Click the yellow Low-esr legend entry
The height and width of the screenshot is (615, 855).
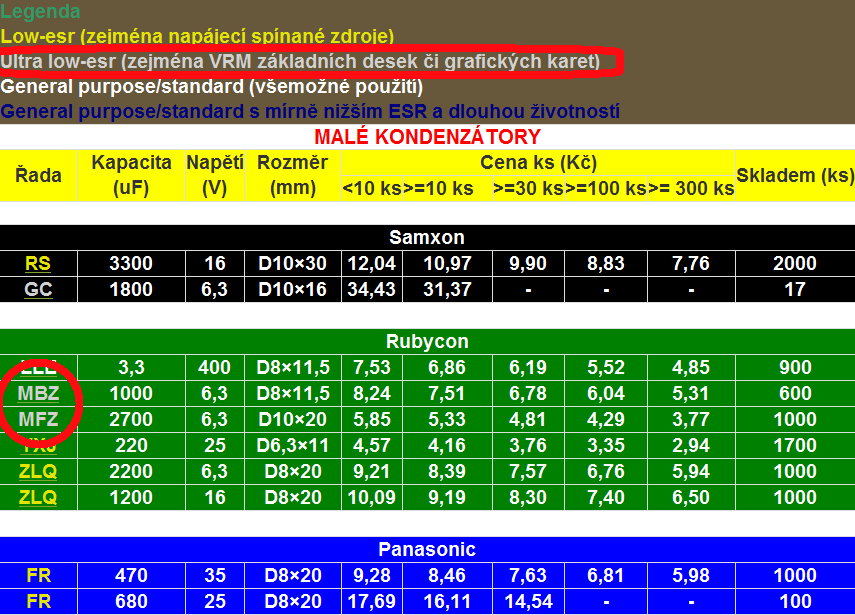pos(197,37)
